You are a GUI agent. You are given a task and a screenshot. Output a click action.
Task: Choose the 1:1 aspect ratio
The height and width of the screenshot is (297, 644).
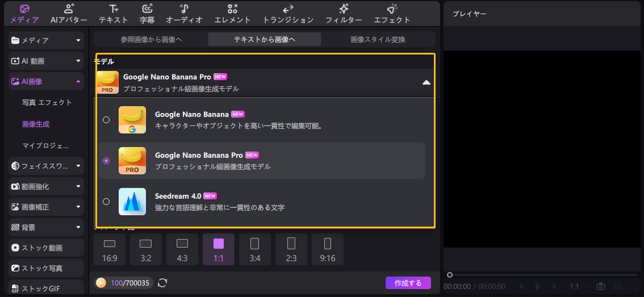pyautogui.click(x=219, y=249)
